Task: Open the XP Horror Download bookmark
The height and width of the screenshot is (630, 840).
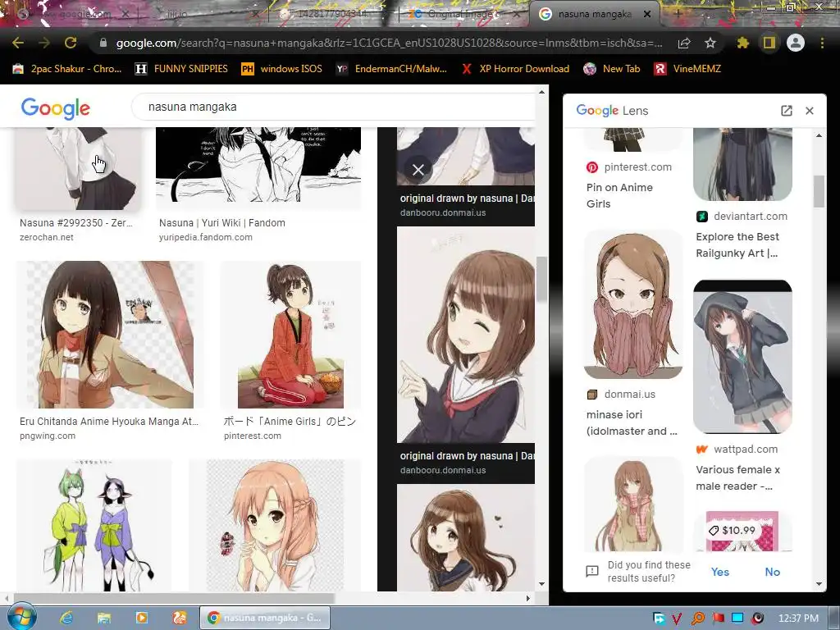Action: pyautogui.click(x=515, y=69)
